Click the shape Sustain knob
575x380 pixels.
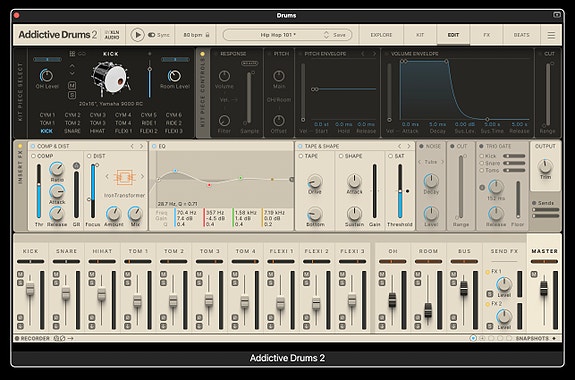click(354, 213)
